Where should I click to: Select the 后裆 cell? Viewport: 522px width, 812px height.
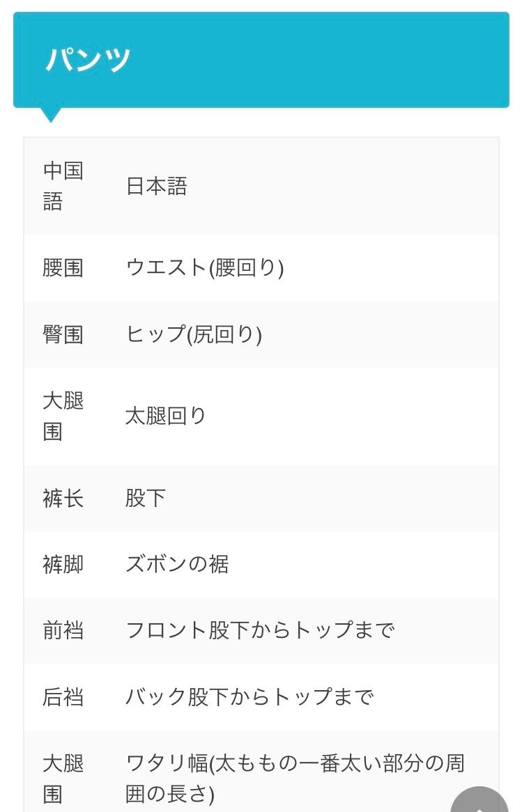(63, 697)
